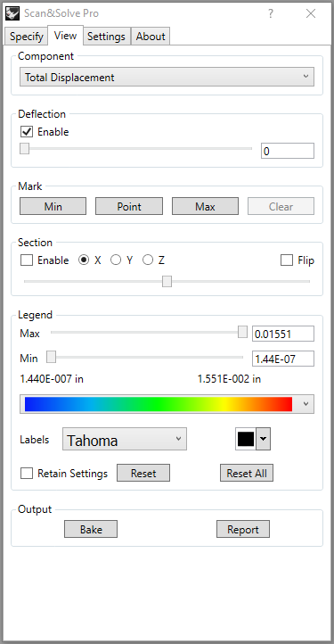
Task: Choose the Y section axis radio
Action: 116,260
